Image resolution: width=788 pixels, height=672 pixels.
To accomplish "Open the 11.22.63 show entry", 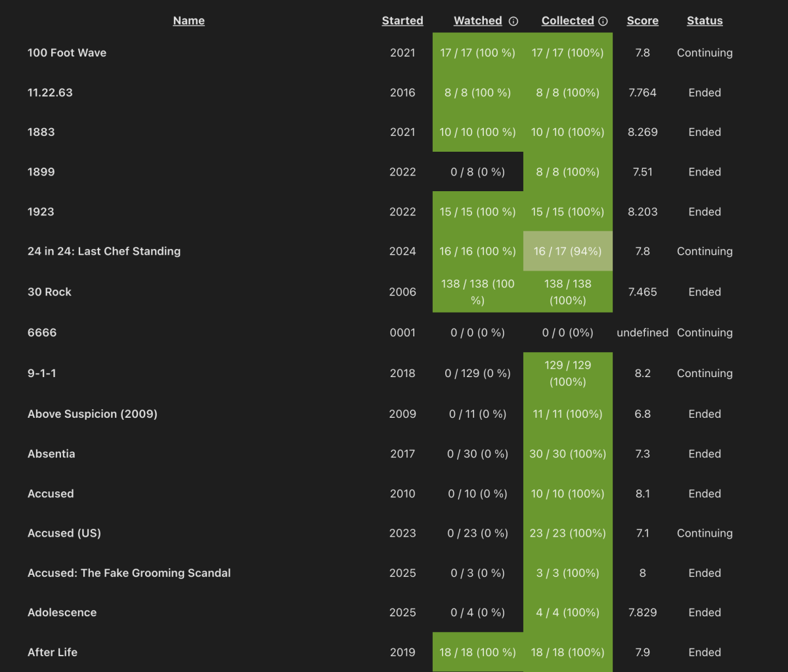I will pos(50,93).
